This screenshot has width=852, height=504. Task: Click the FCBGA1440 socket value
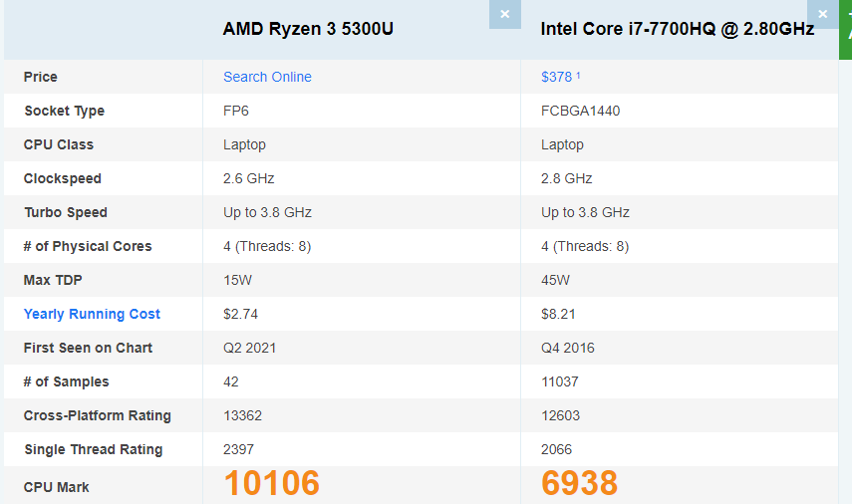point(580,111)
